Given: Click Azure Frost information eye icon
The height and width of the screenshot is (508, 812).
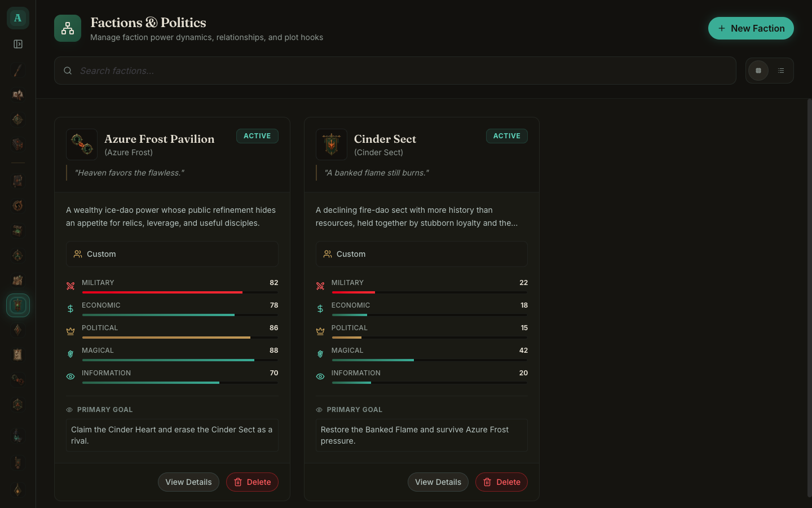Looking at the screenshot, I should pyautogui.click(x=70, y=376).
